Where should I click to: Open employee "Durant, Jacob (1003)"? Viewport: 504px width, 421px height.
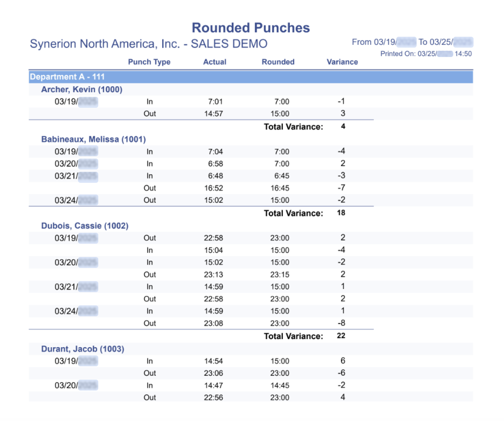[x=83, y=349]
